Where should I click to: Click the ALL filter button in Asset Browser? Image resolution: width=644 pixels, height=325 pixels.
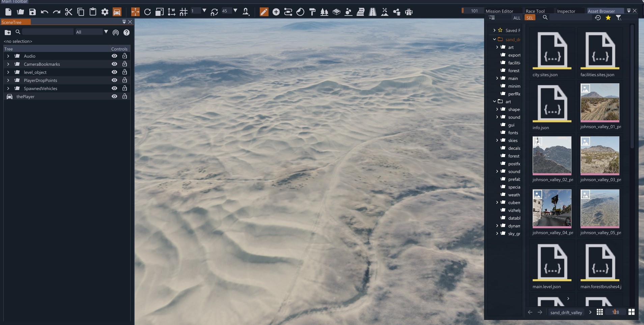[516, 18]
